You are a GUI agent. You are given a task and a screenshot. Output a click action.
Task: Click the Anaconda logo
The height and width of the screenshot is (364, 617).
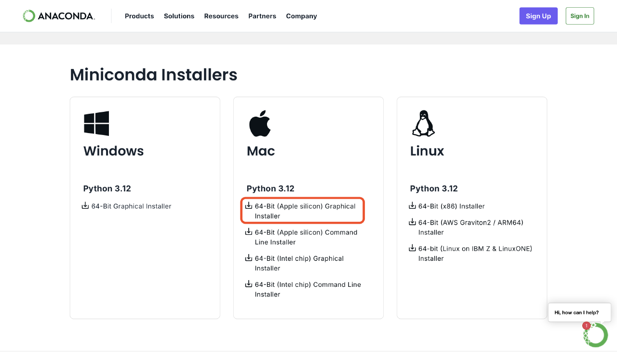(x=58, y=15)
